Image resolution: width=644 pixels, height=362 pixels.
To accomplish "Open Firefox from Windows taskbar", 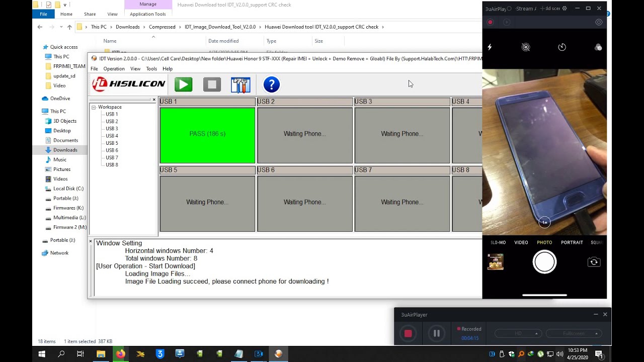I will [x=120, y=354].
